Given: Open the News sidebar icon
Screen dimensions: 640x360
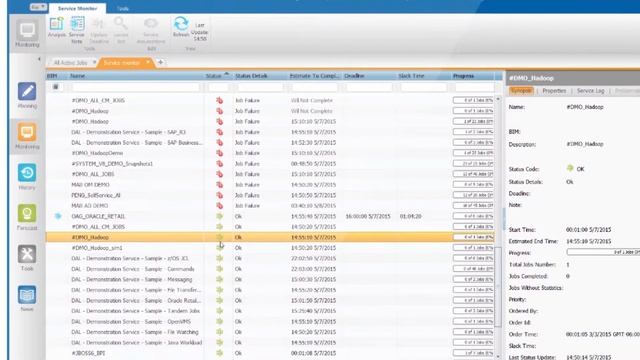Looking at the screenshot, I should (x=27, y=294).
